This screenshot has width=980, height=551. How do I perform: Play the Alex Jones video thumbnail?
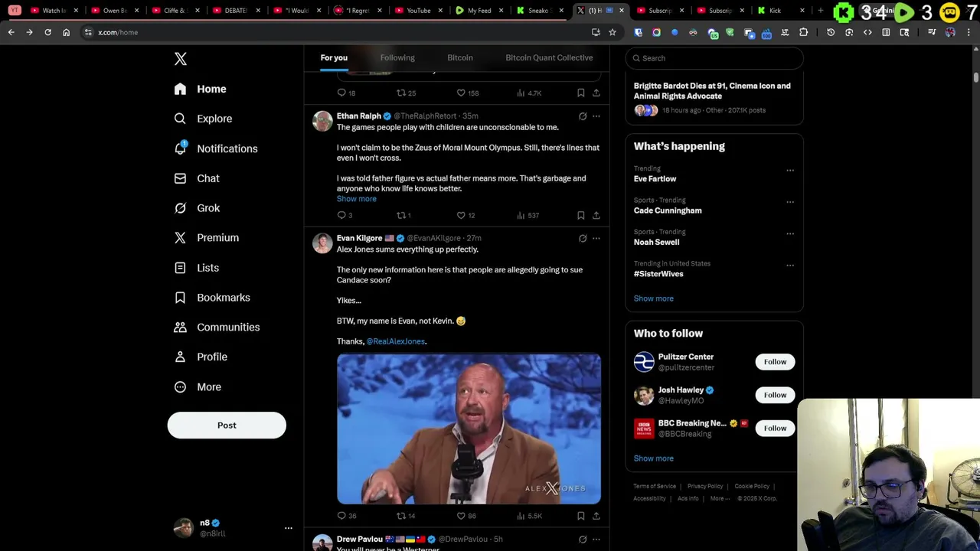[x=469, y=429]
